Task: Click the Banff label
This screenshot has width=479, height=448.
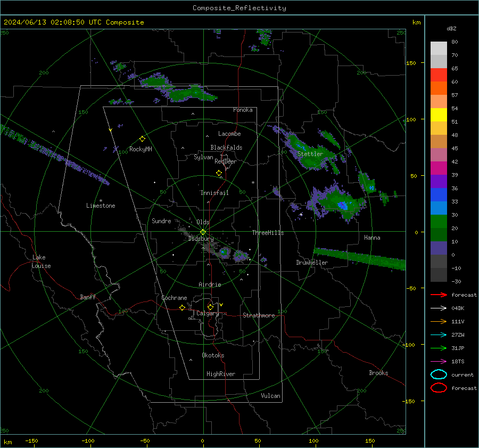Action: tap(88, 297)
